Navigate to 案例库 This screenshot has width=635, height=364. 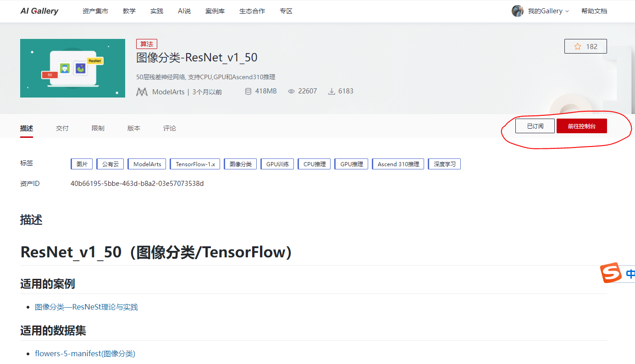(x=215, y=11)
